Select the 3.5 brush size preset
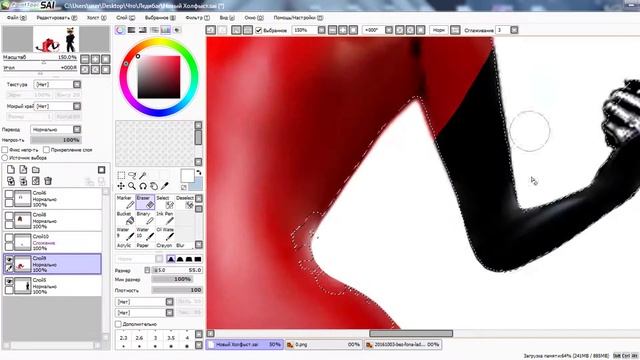 click(171, 341)
